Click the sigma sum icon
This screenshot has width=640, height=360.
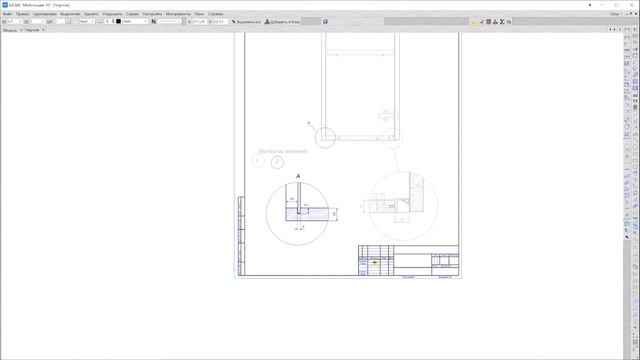502,22
